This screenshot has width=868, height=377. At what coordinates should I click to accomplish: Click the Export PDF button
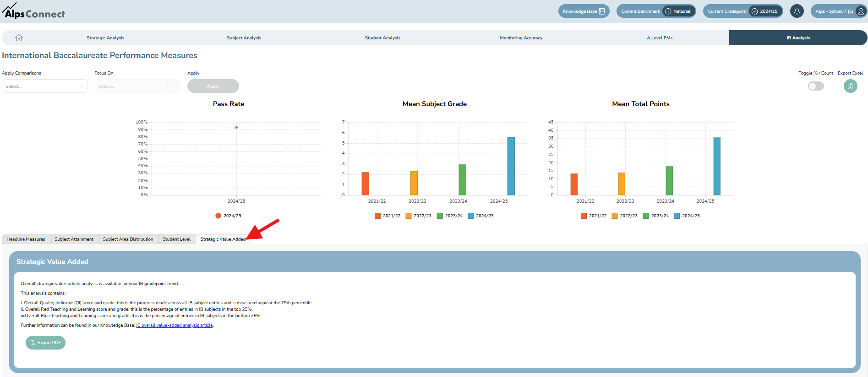pos(45,343)
